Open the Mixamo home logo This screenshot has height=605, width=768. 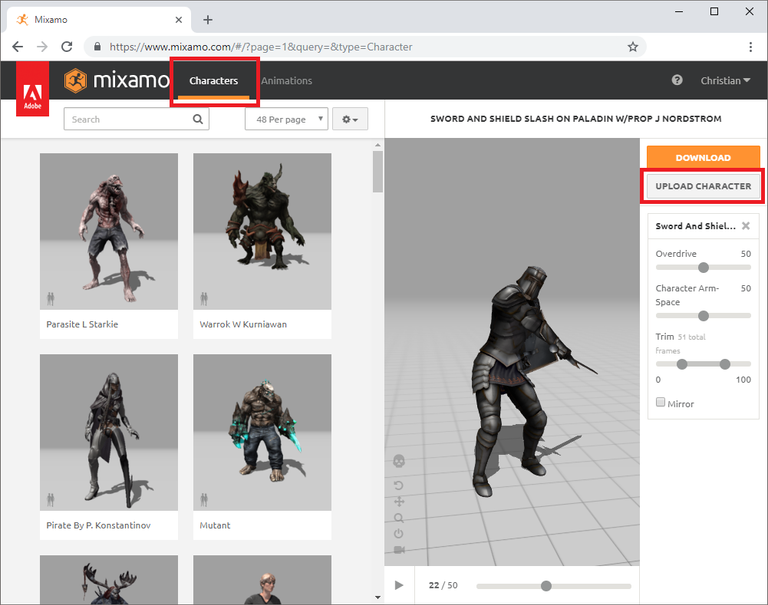[x=117, y=80]
